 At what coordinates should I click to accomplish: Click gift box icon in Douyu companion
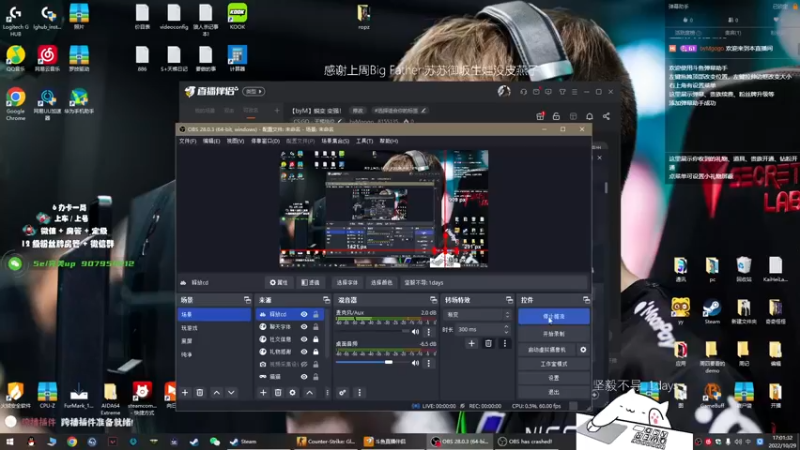tap(540, 116)
